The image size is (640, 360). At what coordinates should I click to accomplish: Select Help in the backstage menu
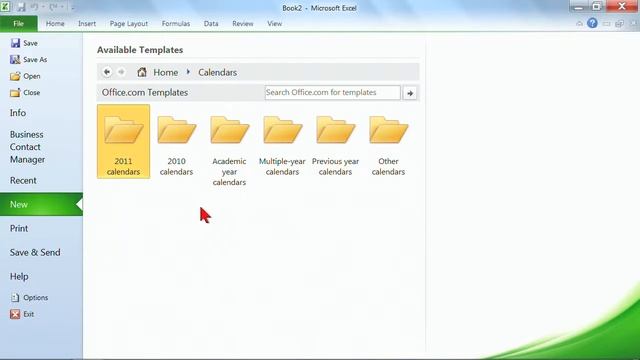coord(19,276)
